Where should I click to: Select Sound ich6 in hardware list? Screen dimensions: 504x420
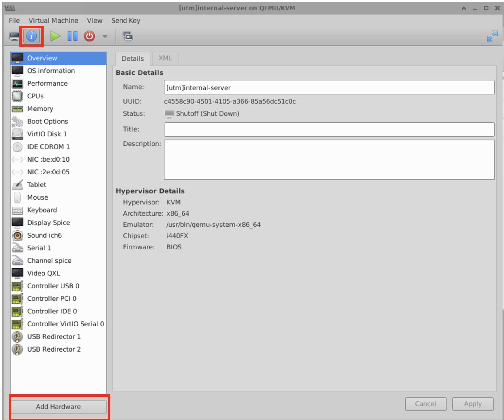[x=44, y=235]
